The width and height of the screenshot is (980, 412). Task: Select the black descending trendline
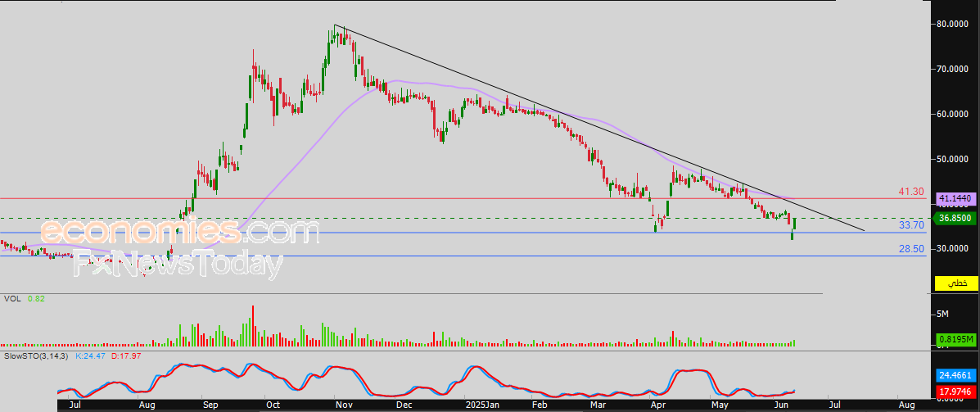600,128
